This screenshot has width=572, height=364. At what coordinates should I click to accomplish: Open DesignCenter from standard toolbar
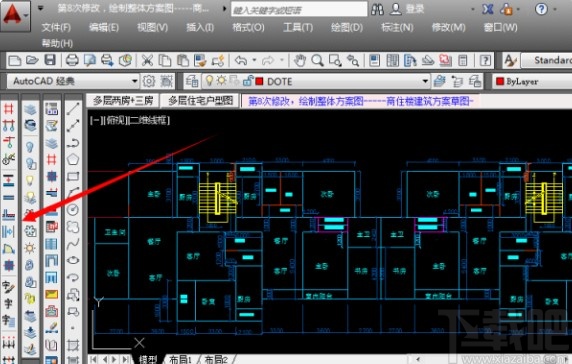click(x=393, y=60)
